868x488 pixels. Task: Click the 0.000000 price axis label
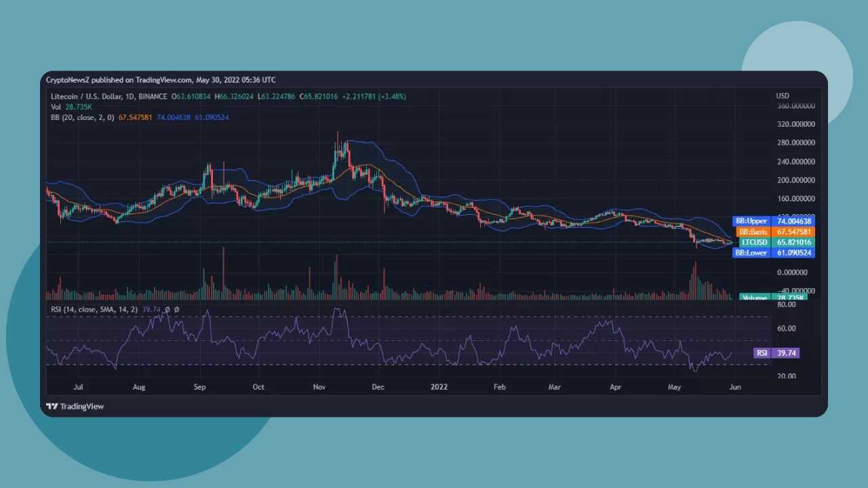click(793, 272)
